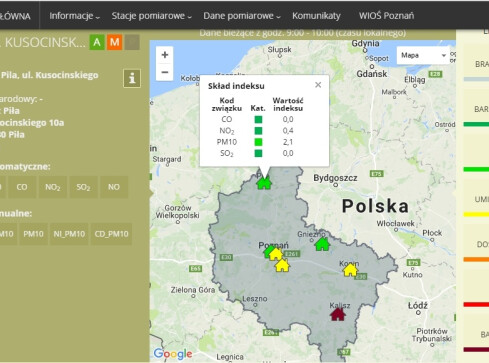
Task: Close the Skład indeksu popup
Action: (x=318, y=85)
